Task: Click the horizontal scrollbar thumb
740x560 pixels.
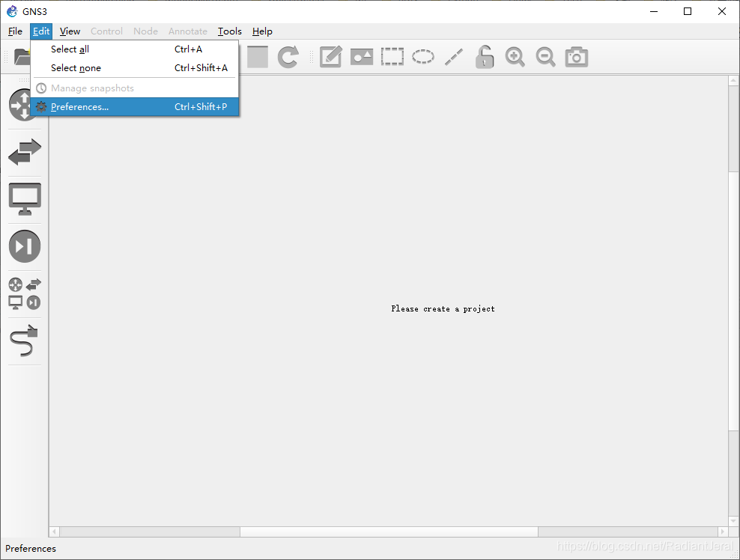Action: coord(389,532)
